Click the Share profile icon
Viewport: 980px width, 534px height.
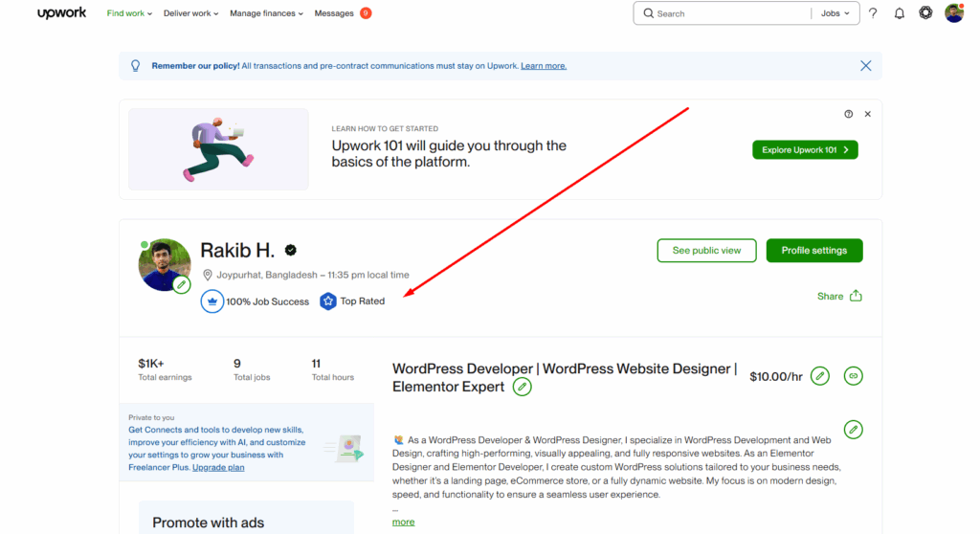pos(856,296)
